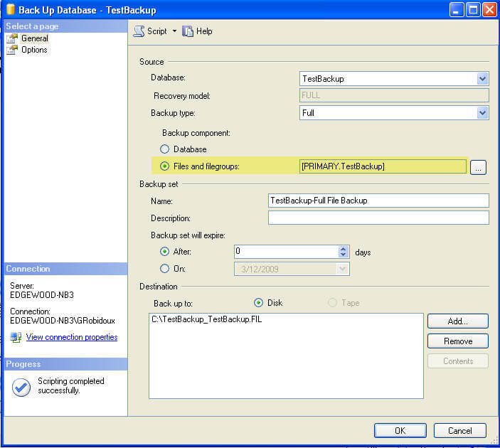Open View connection properties link
This screenshot has height=448, width=500.
pyautogui.click(x=71, y=337)
